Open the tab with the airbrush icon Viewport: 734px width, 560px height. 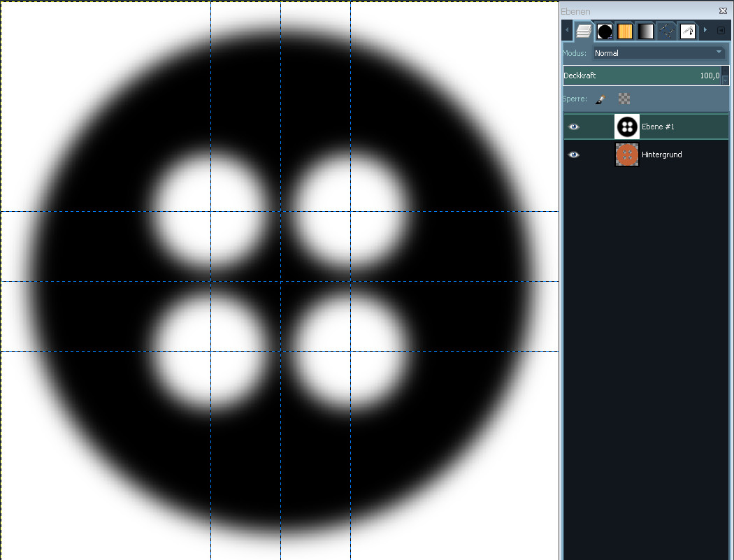click(x=687, y=31)
